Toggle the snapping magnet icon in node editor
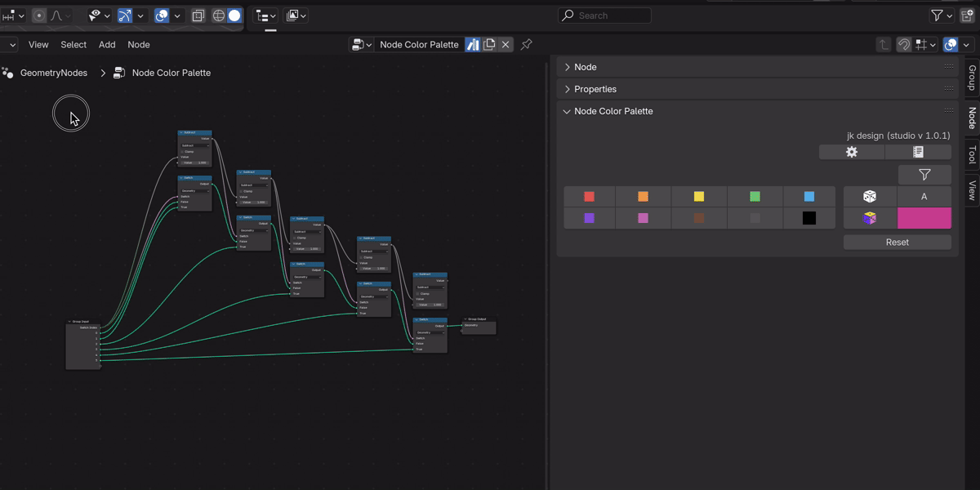The height and width of the screenshot is (490, 980). pyautogui.click(x=904, y=45)
